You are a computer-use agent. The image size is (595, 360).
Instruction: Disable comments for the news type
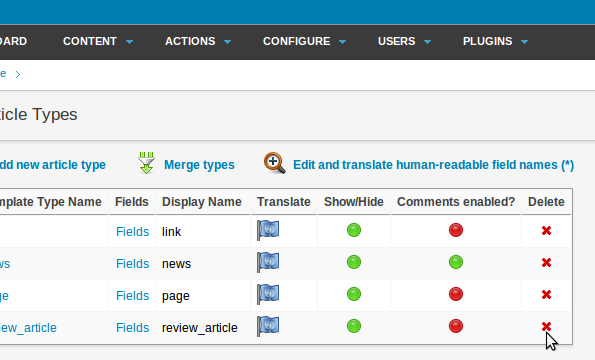[456, 262]
